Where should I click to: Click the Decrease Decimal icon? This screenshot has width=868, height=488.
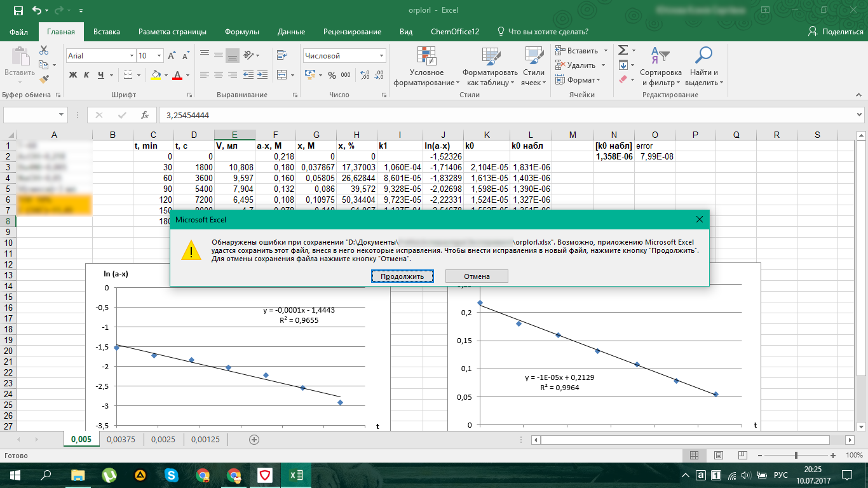coord(377,75)
